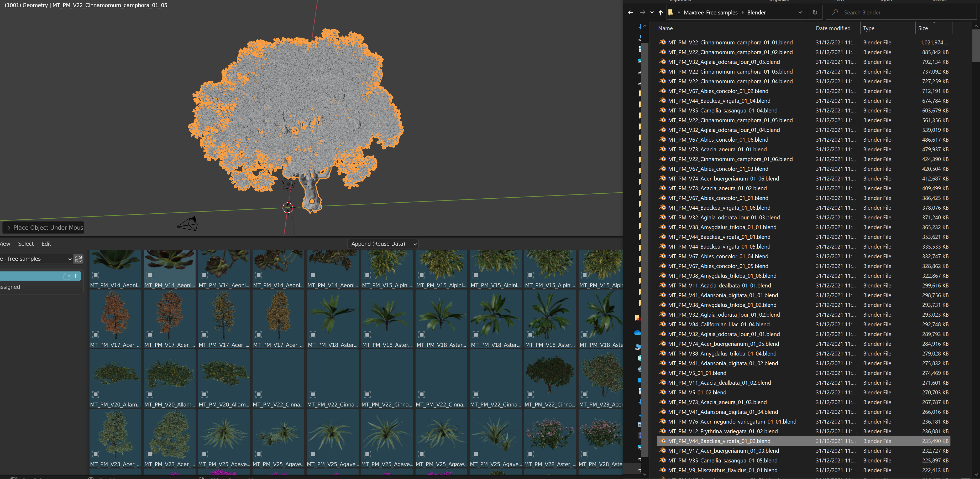Open the Select menu in the asset browser
The height and width of the screenshot is (479, 980).
(x=26, y=244)
